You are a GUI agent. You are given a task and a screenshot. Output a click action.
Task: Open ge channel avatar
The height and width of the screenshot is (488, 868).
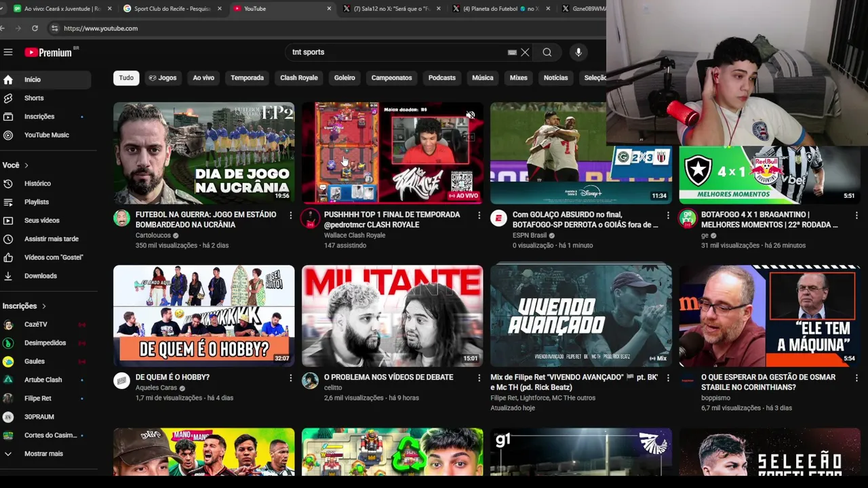tap(687, 218)
